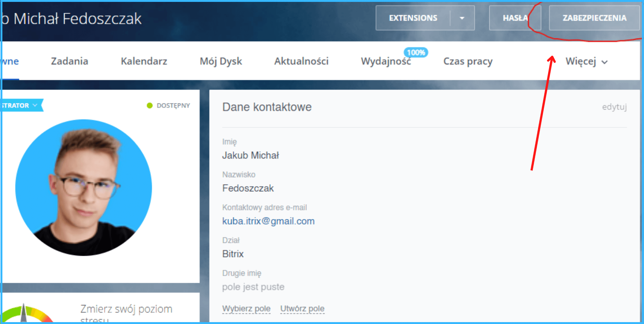This screenshot has width=644, height=324.
Task: Open the kuba.itrix@gmail.com email link
Action: (x=268, y=221)
